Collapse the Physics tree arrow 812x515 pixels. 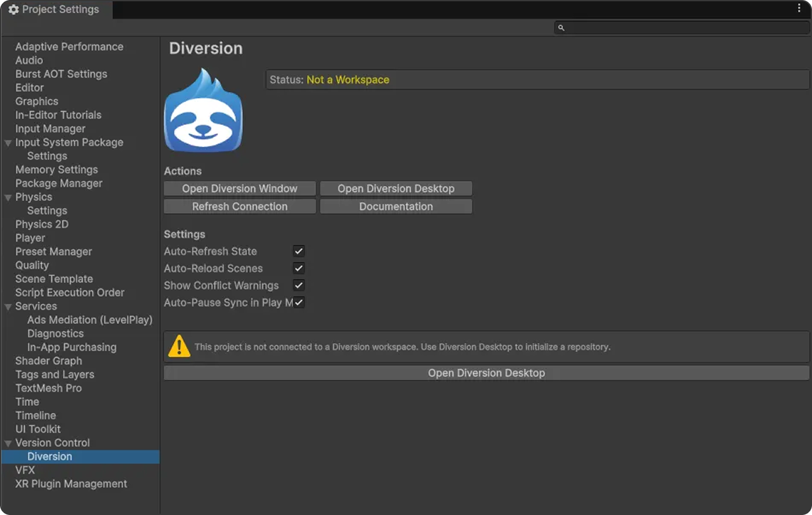pyautogui.click(x=8, y=197)
